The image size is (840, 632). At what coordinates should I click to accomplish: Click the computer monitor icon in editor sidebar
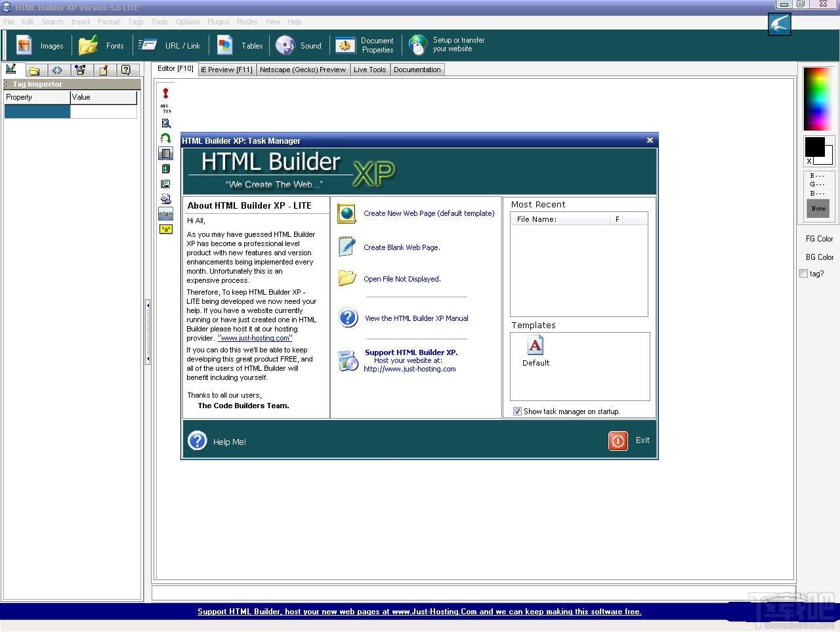165,184
